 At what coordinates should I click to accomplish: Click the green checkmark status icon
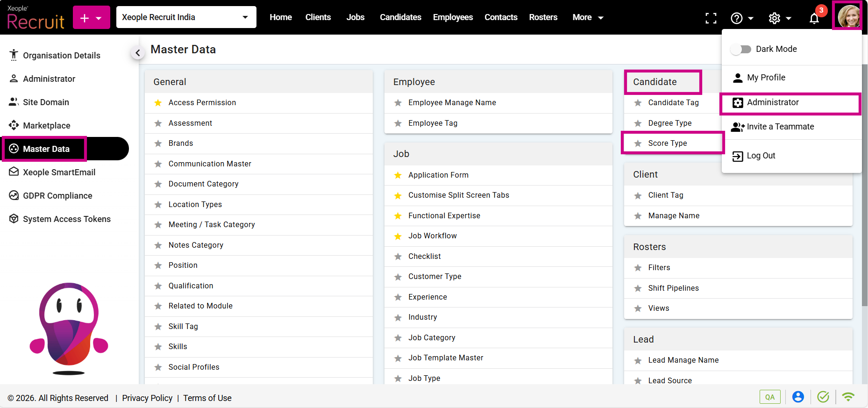point(823,397)
